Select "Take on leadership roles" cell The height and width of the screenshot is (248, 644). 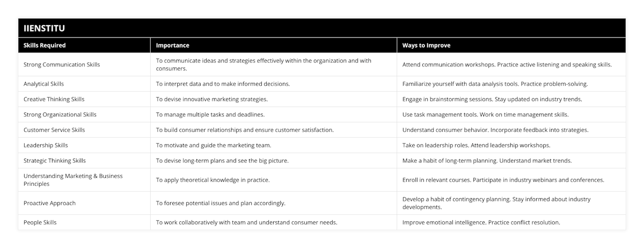(475, 145)
